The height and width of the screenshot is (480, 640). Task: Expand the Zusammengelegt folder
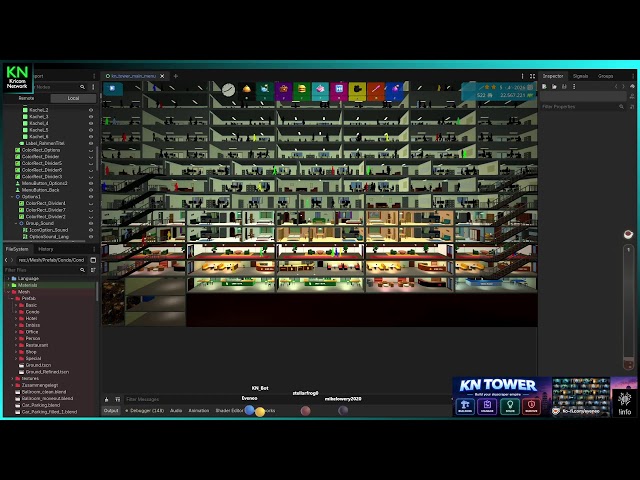coord(12,385)
